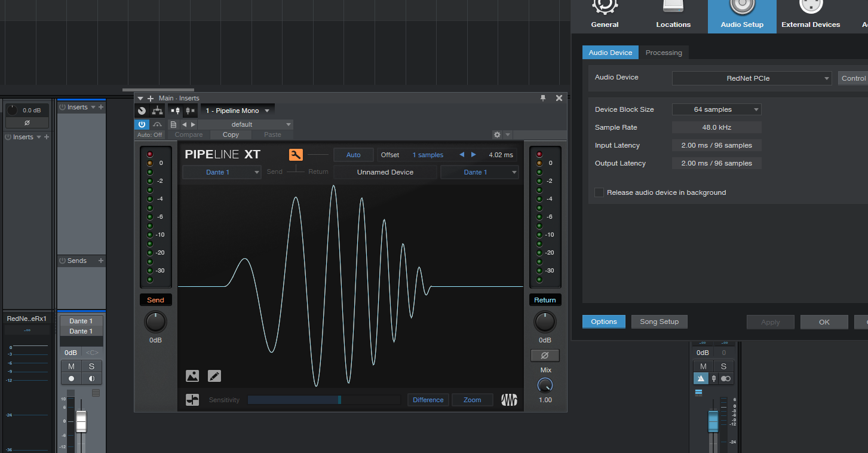Enable Release audio device in background checkbox
The width and height of the screenshot is (868, 453).
[599, 192]
